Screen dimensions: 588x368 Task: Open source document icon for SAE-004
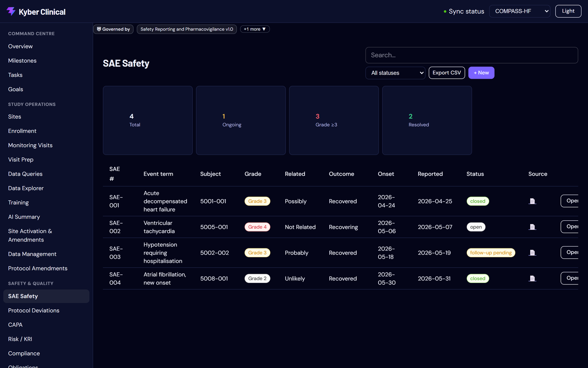pos(532,279)
